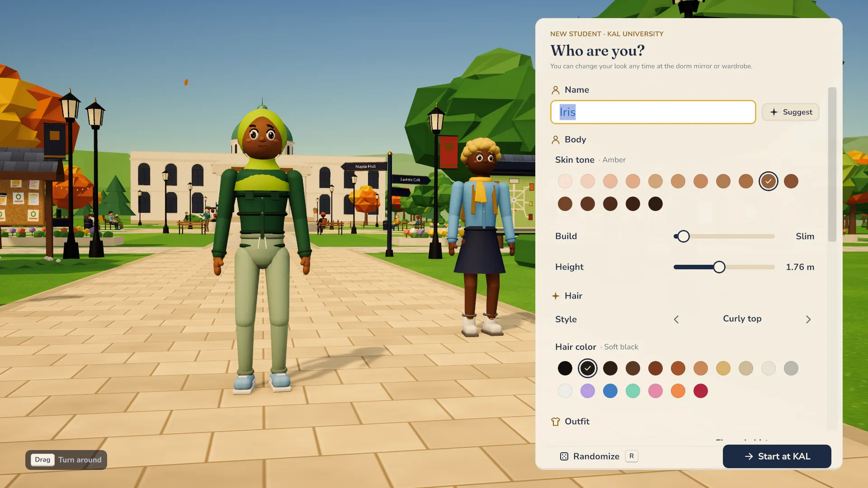
Task: Click the Outfit shirt icon
Action: click(556, 422)
